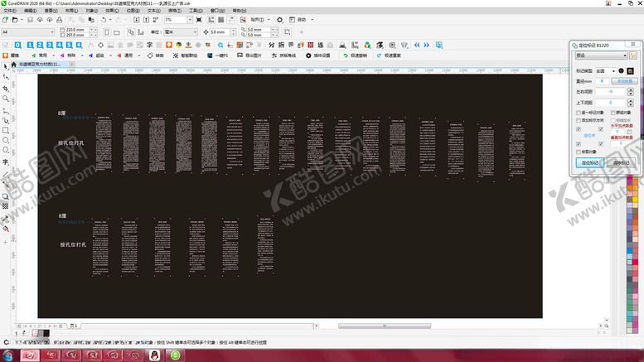Uncheck the bottom-right positioning point checkbox
The height and width of the screenshot is (362, 644).
[601, 144]
